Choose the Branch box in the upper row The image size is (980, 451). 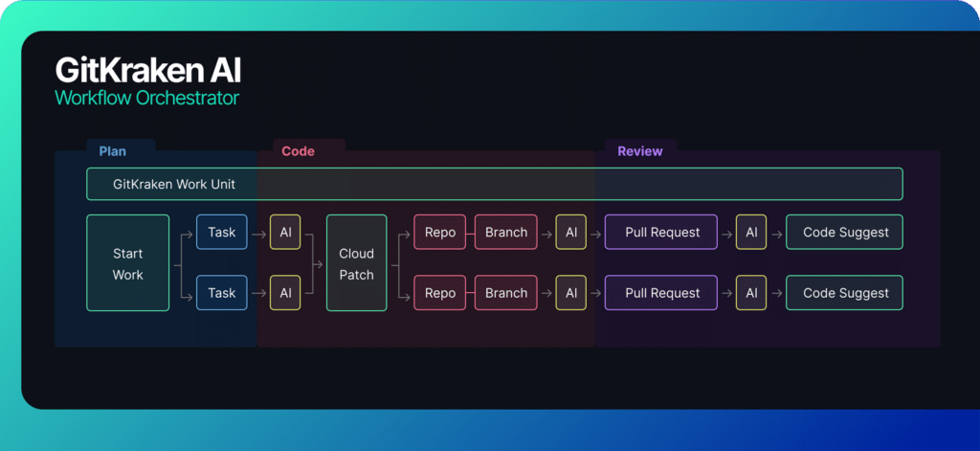[x=506, y=232]
